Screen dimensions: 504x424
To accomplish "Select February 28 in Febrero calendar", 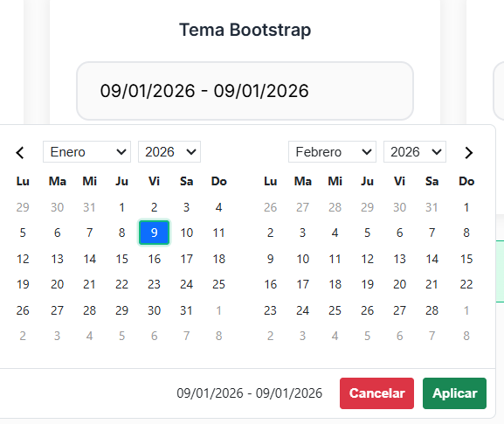I will click(x=432, y=310).
